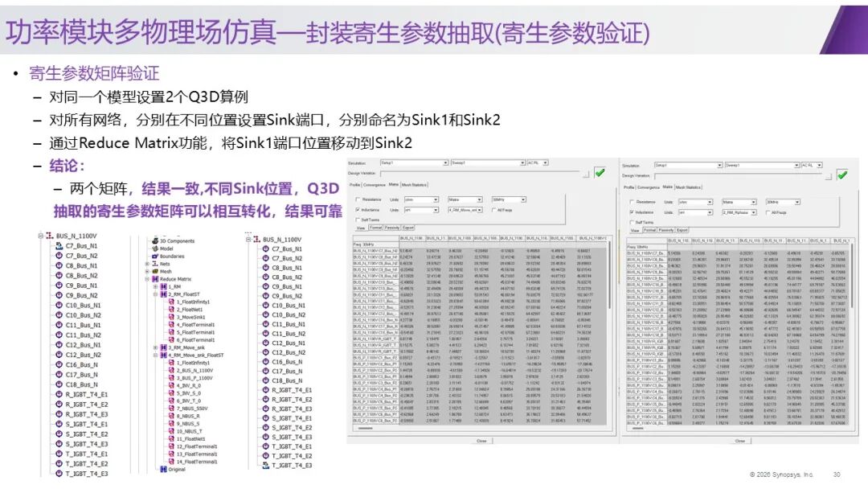Open AC RL dropdown in right dialog
This screenshot has width=868, height=489.
tap(812, 165)
